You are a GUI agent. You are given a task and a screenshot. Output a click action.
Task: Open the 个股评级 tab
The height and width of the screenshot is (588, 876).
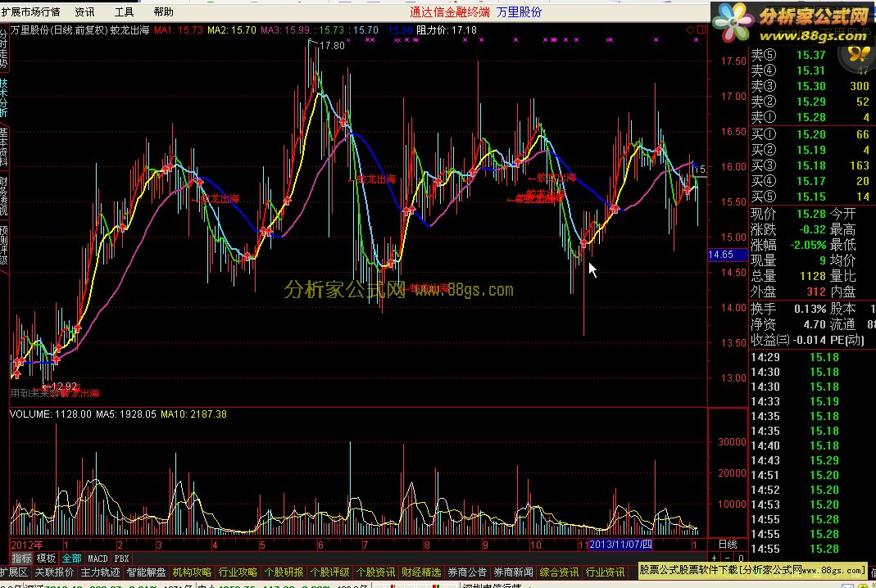[329, 572]
